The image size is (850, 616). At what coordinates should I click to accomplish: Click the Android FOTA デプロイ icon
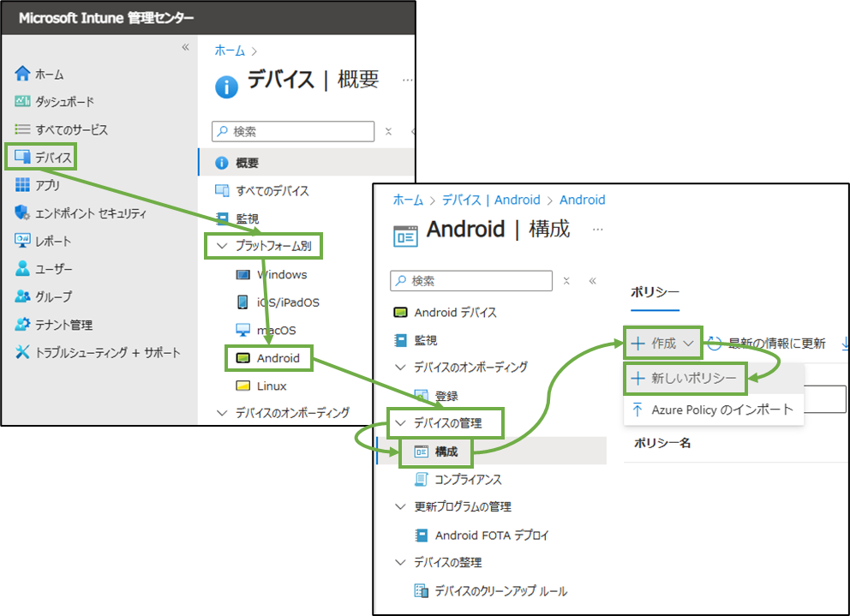pyautogui.click(x=422, y=535)
